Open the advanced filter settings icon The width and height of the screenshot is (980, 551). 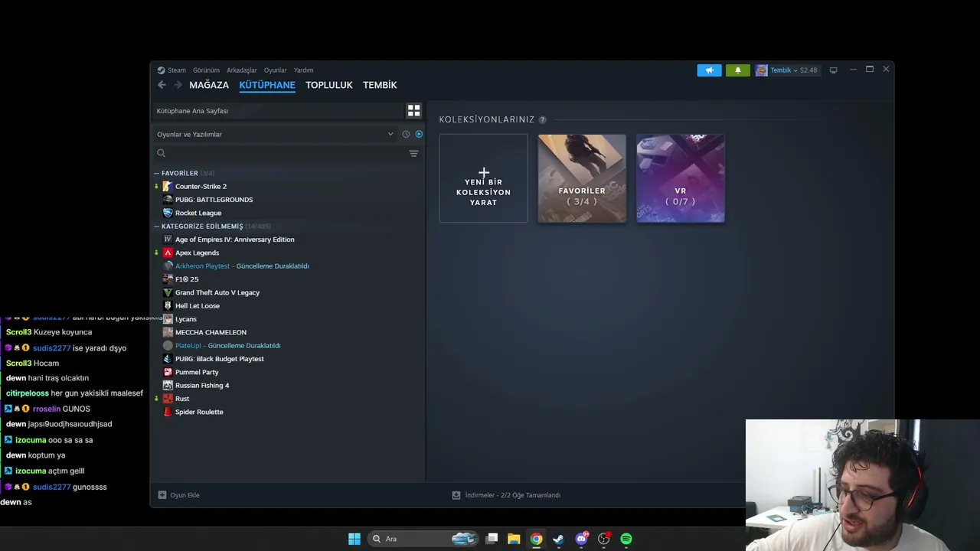[x=413, y=153]
